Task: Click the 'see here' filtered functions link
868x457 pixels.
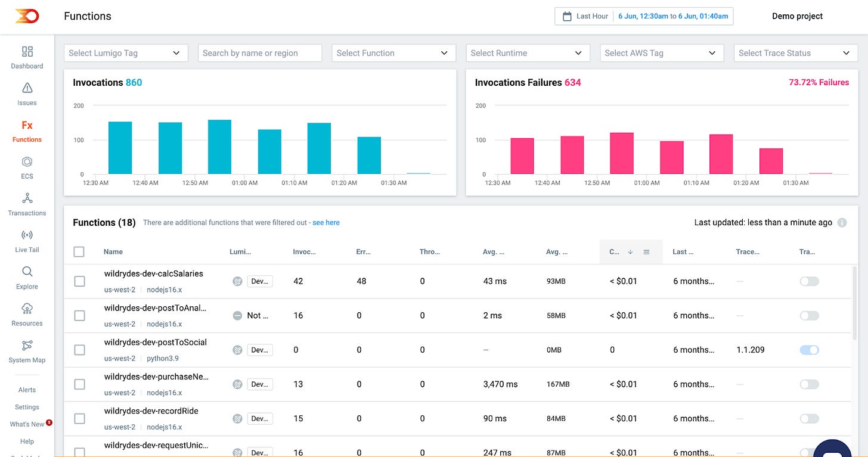Action: (326, 223)
